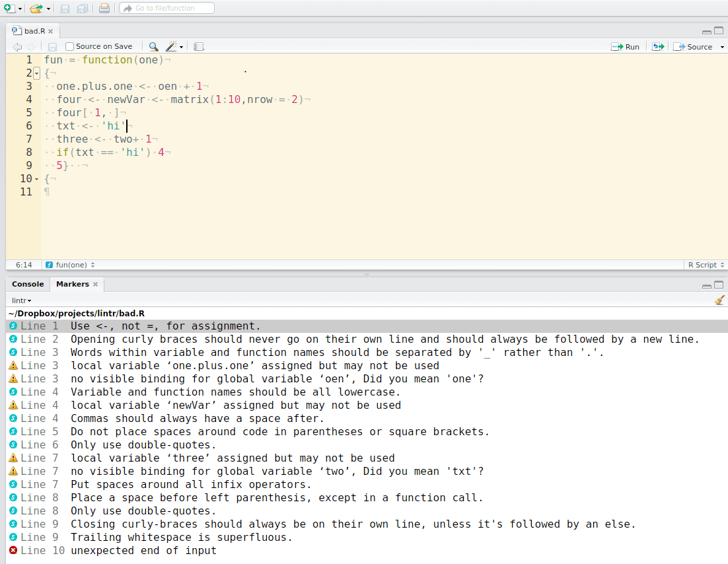The height and width of the screenshot is (564, 728).
Task: Open Find and Replace with the magnifying glass
Action: tap(152, 46)
